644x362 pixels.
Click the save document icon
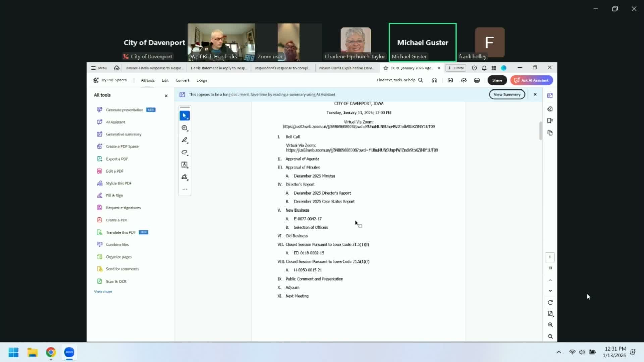tap(450, 80)
